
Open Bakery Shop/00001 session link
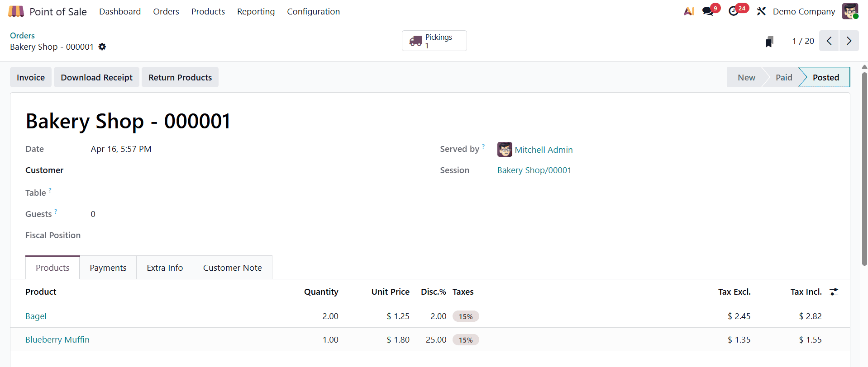pos(534,170)
